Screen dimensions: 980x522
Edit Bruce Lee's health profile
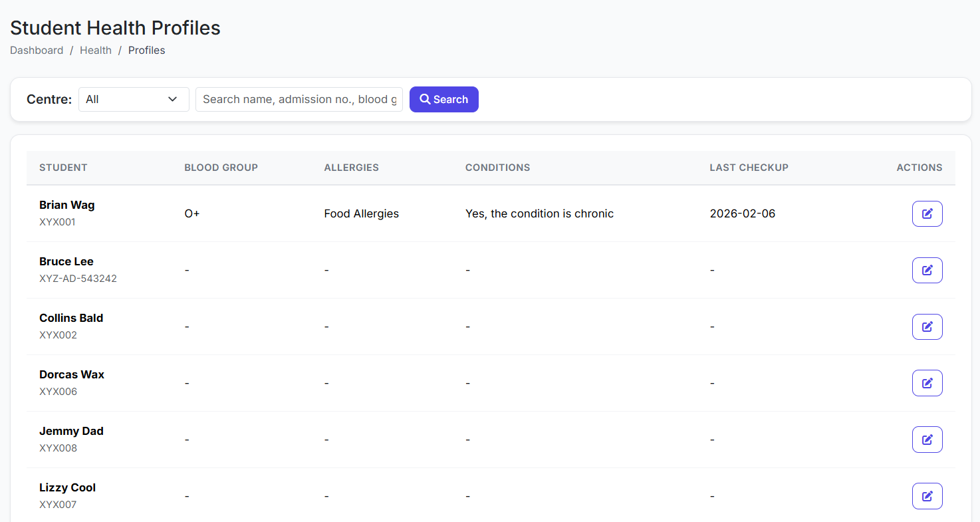[x=927, y=270]
